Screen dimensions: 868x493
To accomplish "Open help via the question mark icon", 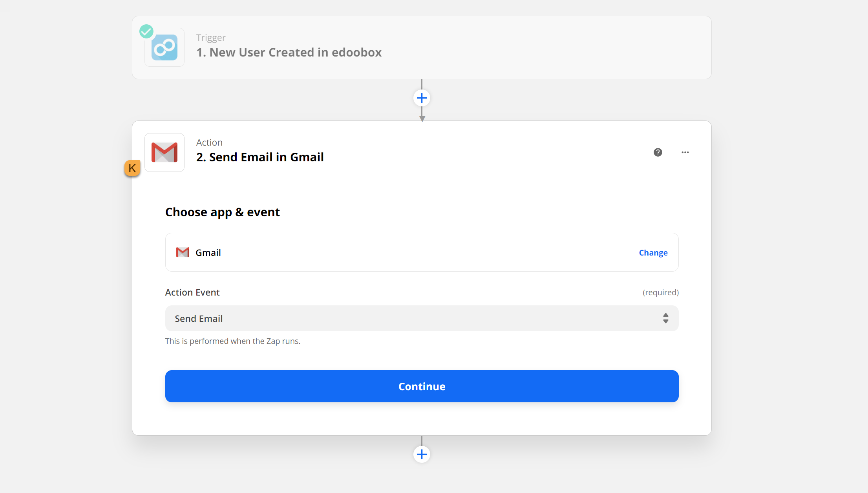I will point(658,152).
